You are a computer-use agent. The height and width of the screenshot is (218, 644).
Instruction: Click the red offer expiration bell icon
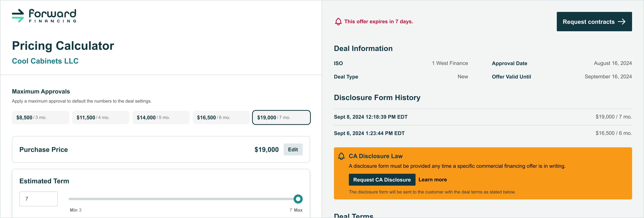coord(338,22)
